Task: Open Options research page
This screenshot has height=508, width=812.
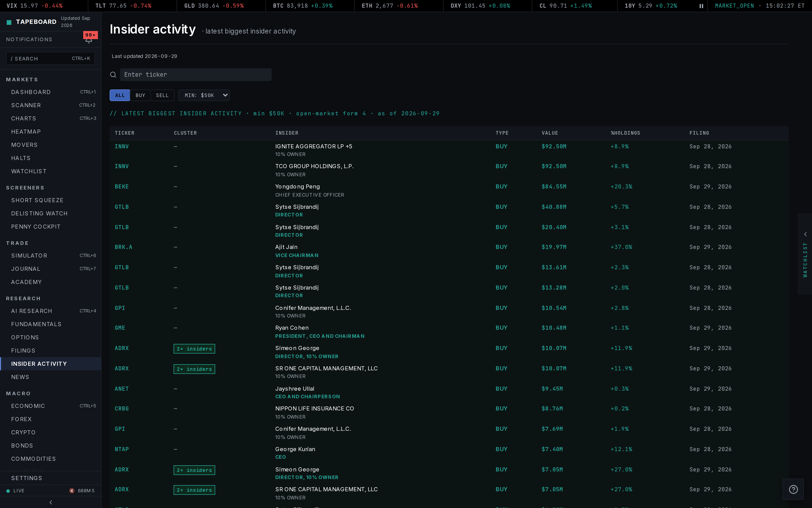Action: tap(51, 337)
